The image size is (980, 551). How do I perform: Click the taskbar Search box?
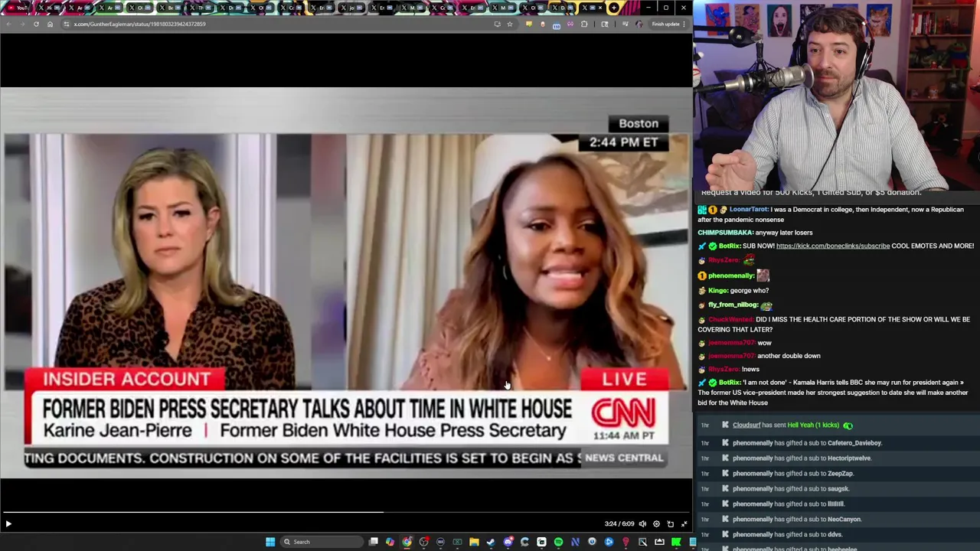(322, 542)
